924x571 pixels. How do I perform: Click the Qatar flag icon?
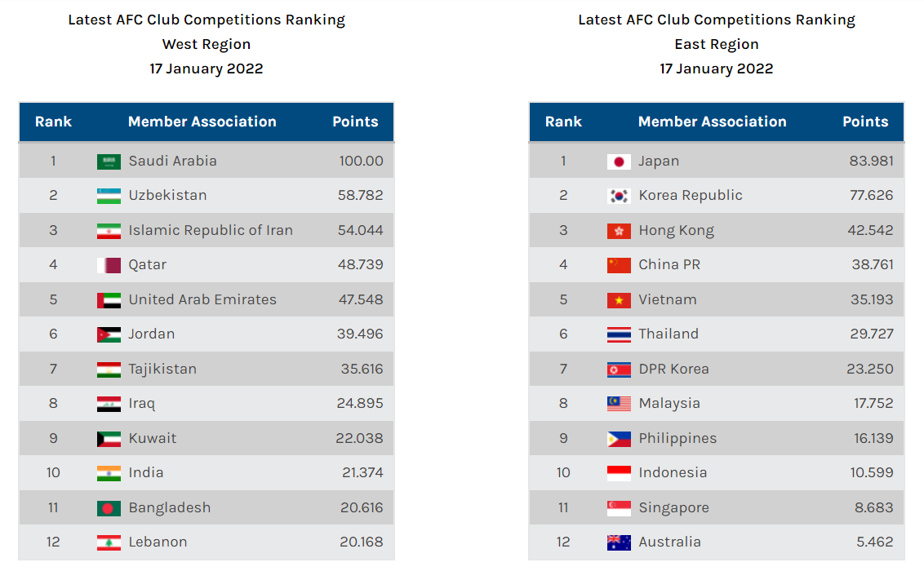click(x=109, y=265)
